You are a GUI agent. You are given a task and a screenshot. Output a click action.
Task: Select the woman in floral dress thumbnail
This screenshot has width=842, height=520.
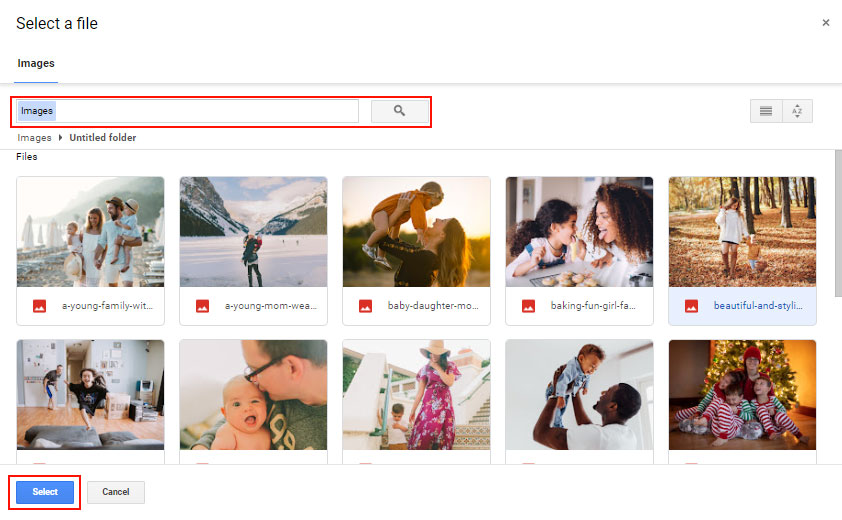416,395
